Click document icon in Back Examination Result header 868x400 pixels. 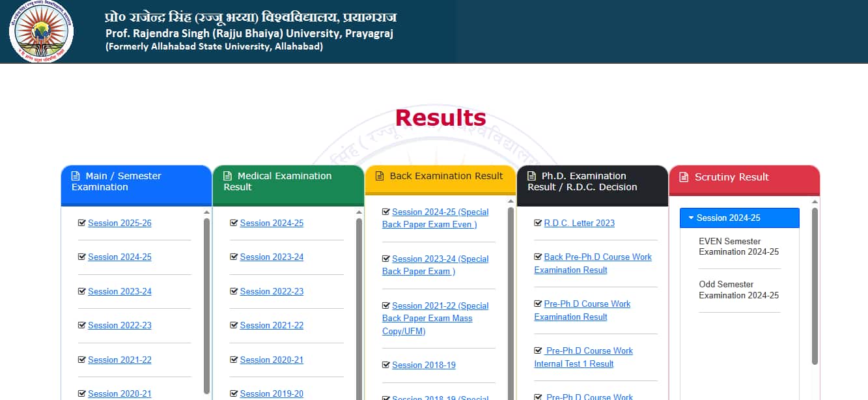click(380, 176)
